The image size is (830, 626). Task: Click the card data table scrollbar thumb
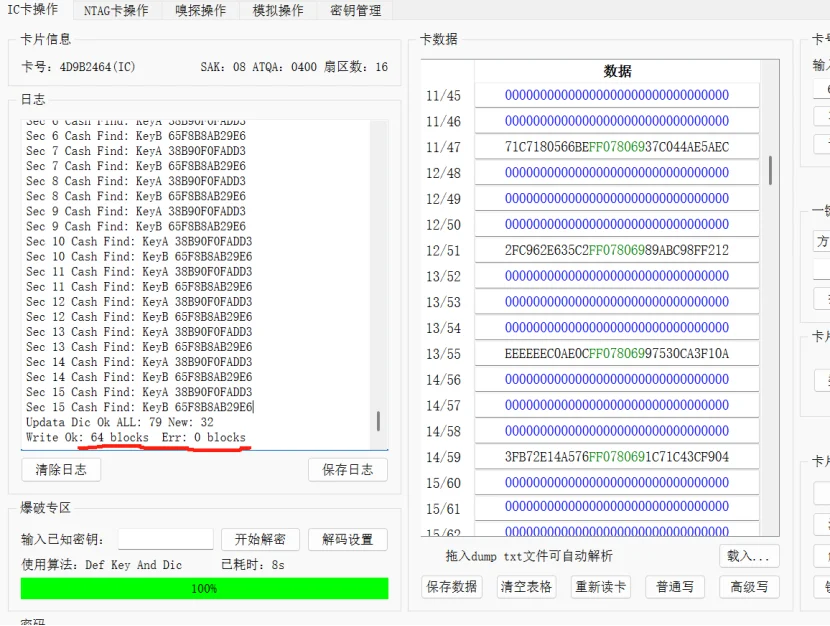[770, 170]
